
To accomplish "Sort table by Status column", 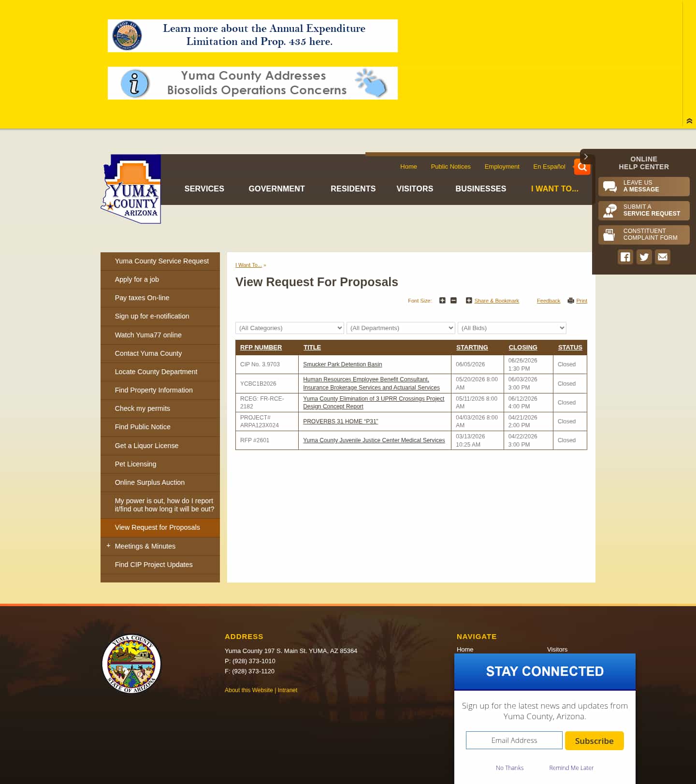I will pos(570,348).
